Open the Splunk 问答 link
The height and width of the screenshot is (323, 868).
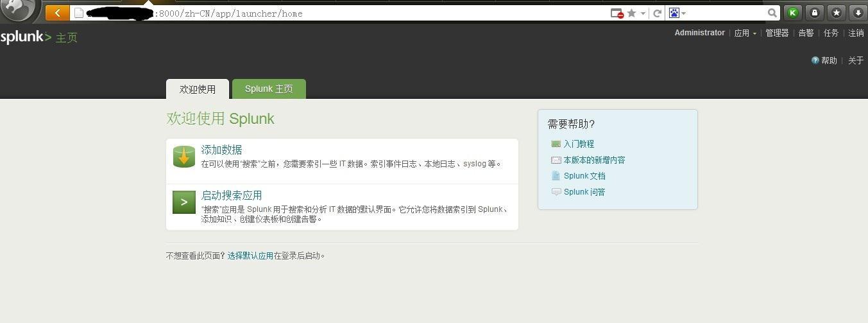point(584,192)
